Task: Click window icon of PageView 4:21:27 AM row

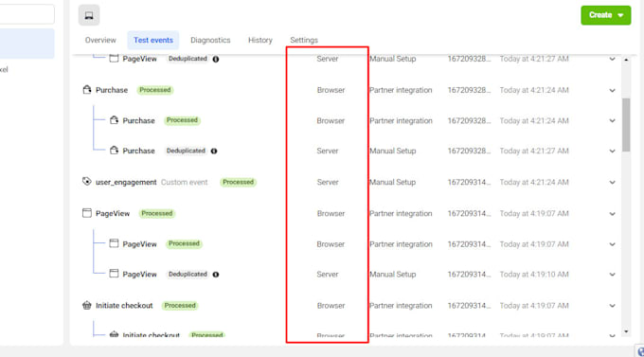Action: click(x=114, y=59)
